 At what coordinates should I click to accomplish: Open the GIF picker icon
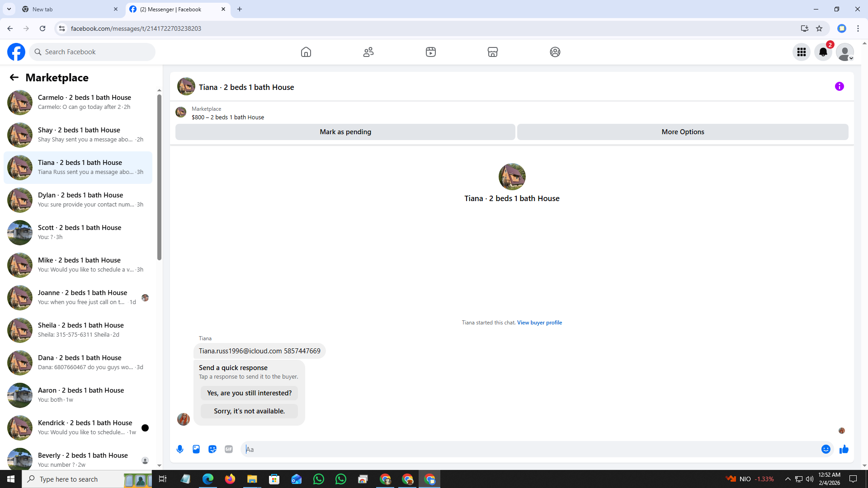click(229, 449)
